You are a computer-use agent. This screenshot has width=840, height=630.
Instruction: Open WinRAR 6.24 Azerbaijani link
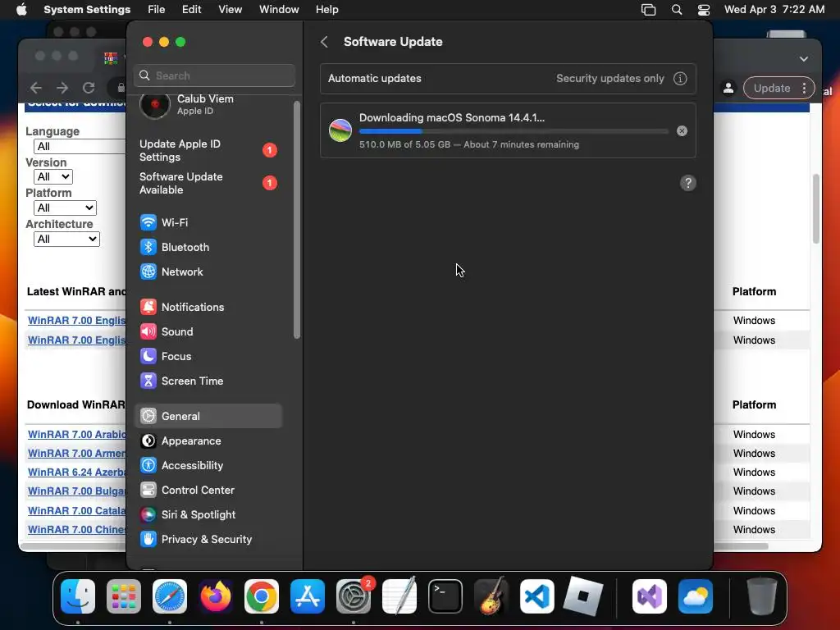(76, 472)
